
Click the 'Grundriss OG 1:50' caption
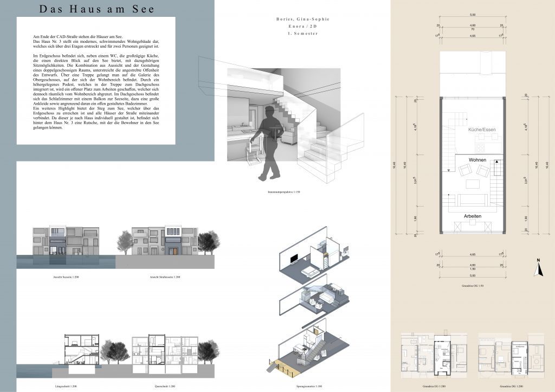(470, 285)
